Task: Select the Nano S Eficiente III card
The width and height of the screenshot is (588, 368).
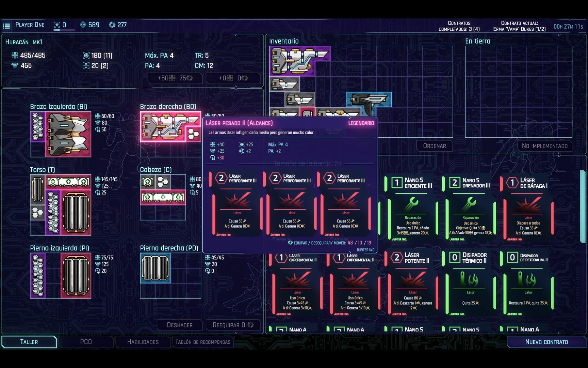Action: point(413,208)
